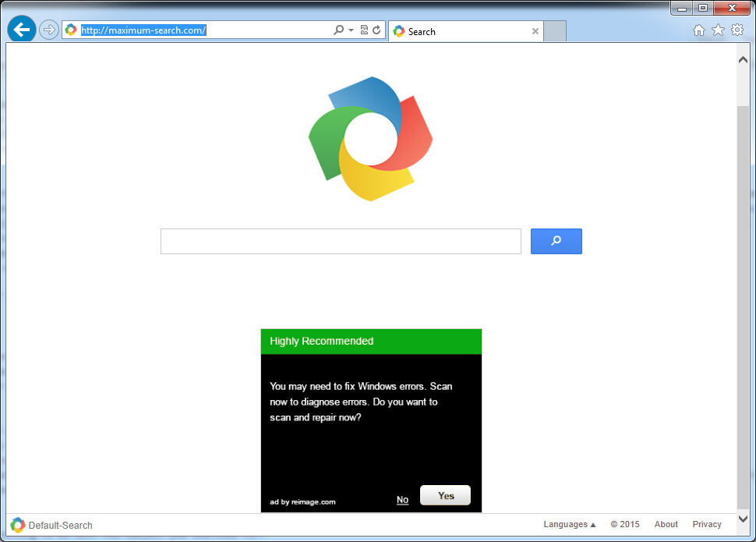Click the ad text about fixing Windows errors
Screen dimensions: 756x542
tap(361, 402)
